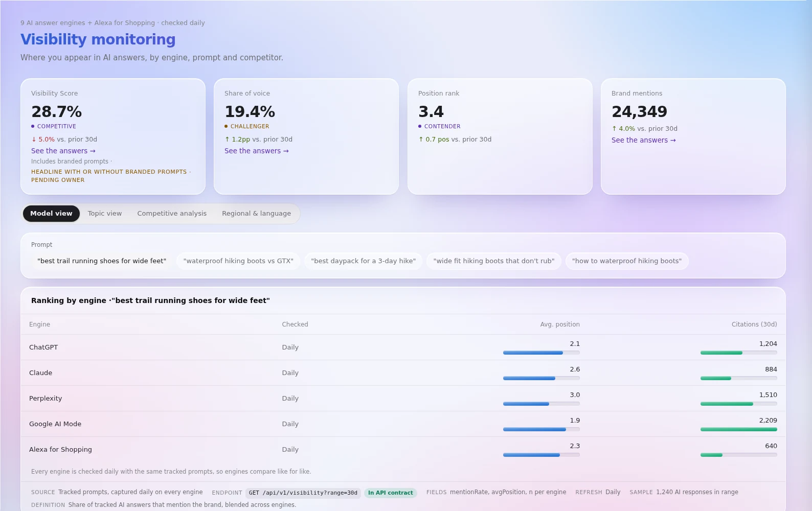Click the Perplexity engine row name

tap(46, 399)
